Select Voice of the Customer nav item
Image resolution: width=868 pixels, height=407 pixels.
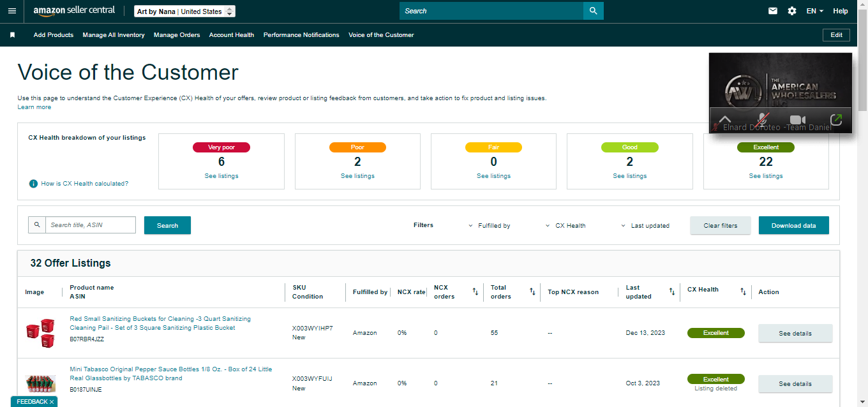381,35
